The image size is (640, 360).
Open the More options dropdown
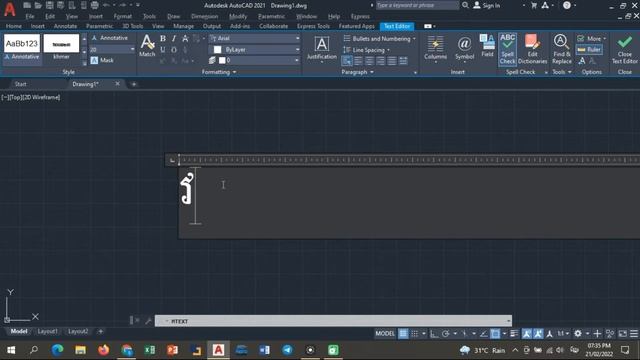[591, 38]
